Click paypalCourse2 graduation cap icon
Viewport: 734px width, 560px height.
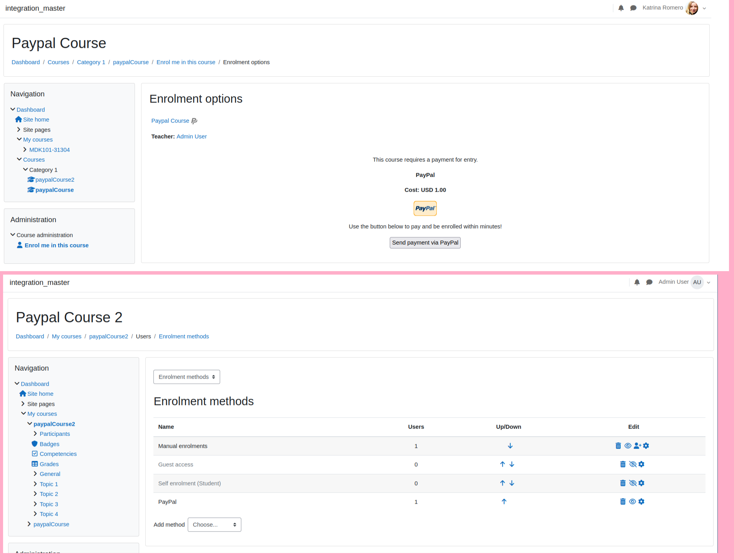tap(31, 180)
